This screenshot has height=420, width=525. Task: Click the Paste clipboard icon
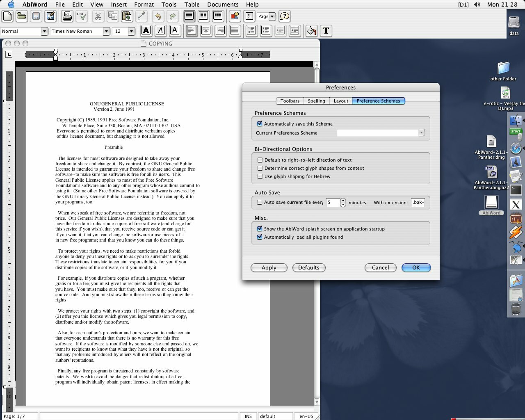coord(127,16)
